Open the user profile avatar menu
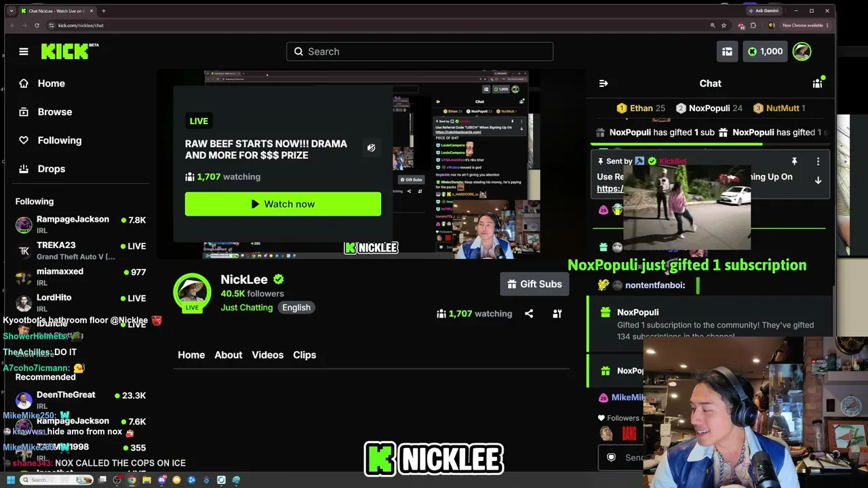Screen dimensions: 868x488 click(x=802, y=52)
